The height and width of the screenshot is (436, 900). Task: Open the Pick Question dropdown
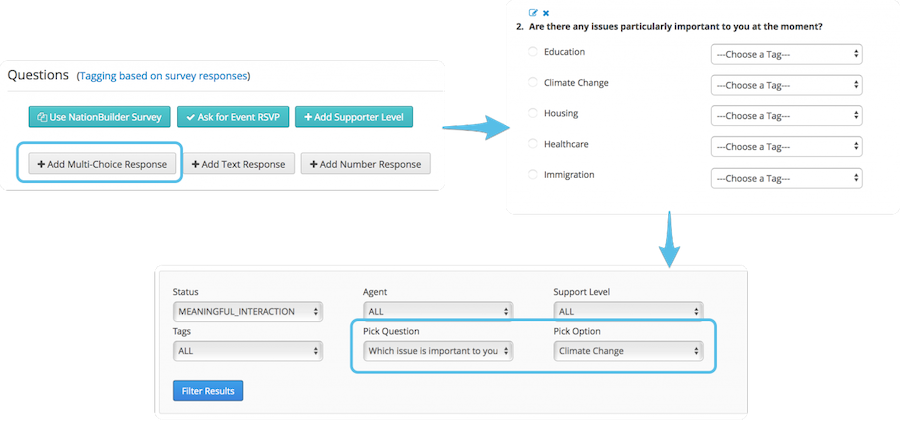pyautogui.click(x=438, y=351)
